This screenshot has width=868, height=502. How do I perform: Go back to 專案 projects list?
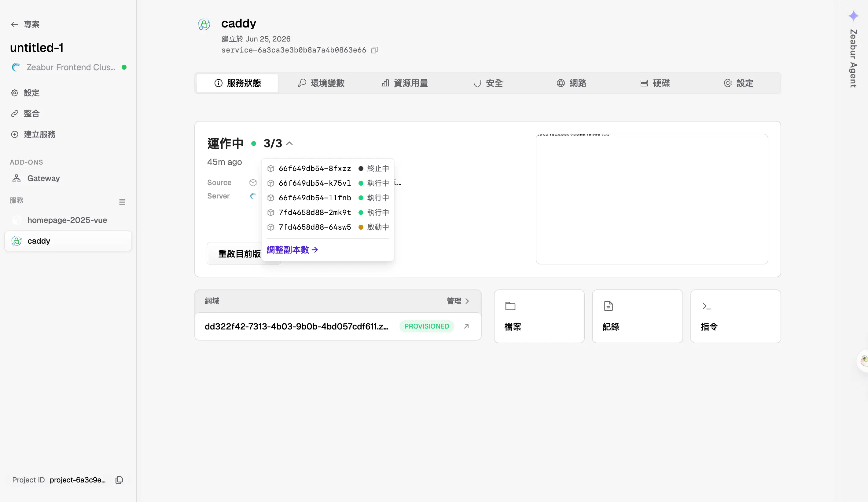[x=25, y=24]
